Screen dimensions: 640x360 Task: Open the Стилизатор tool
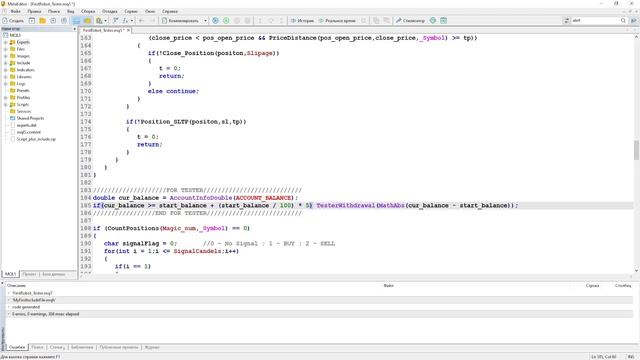click(x=410, y=20)
